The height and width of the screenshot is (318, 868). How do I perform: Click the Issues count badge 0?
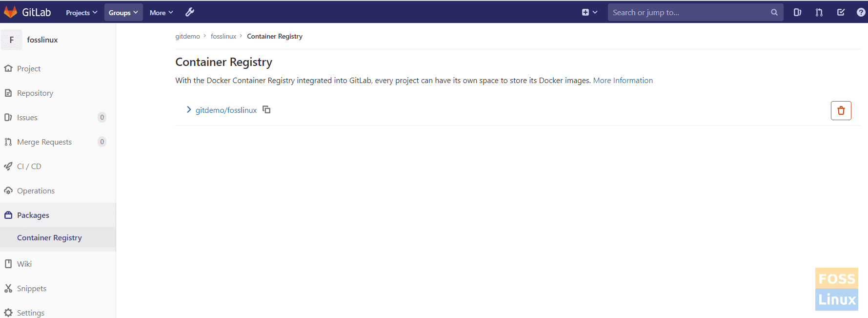[x=102, y=117]
